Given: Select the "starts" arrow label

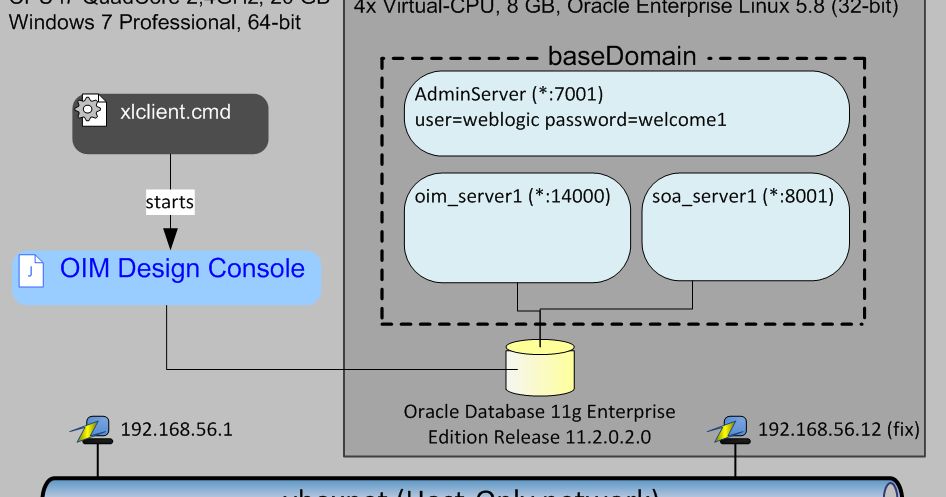Looking at the screenshot, I should point(170,202).
